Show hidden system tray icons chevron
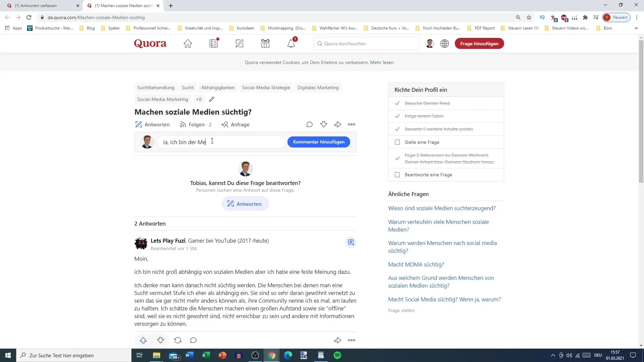Image resolution: width=644 pixels, height=362 pixels. point(553,355)
